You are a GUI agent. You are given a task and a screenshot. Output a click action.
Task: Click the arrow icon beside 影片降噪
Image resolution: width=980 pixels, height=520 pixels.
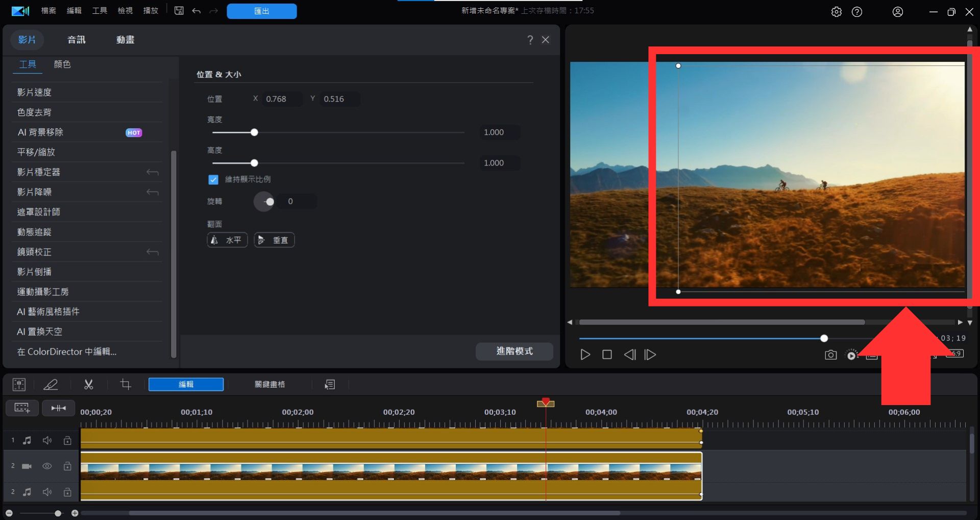pyautogui.click(x=152, y=192)
